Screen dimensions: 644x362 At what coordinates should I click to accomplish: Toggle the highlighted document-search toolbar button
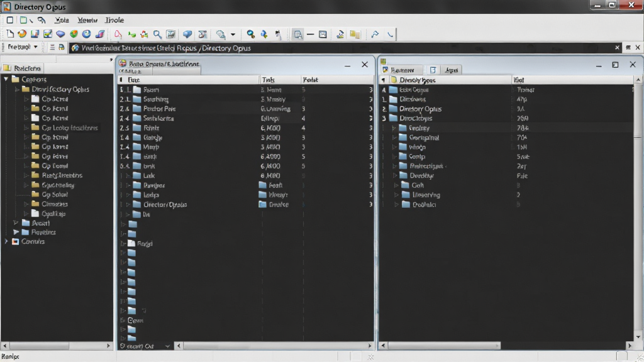pos(297,35)
